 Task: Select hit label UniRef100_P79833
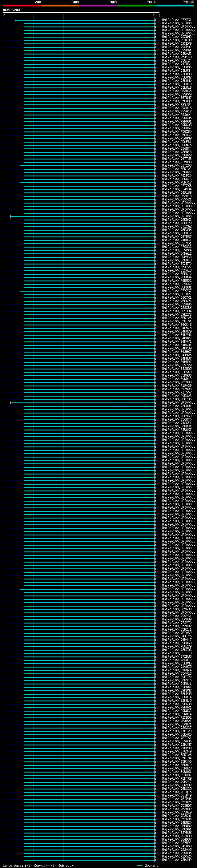click(177, 247)
